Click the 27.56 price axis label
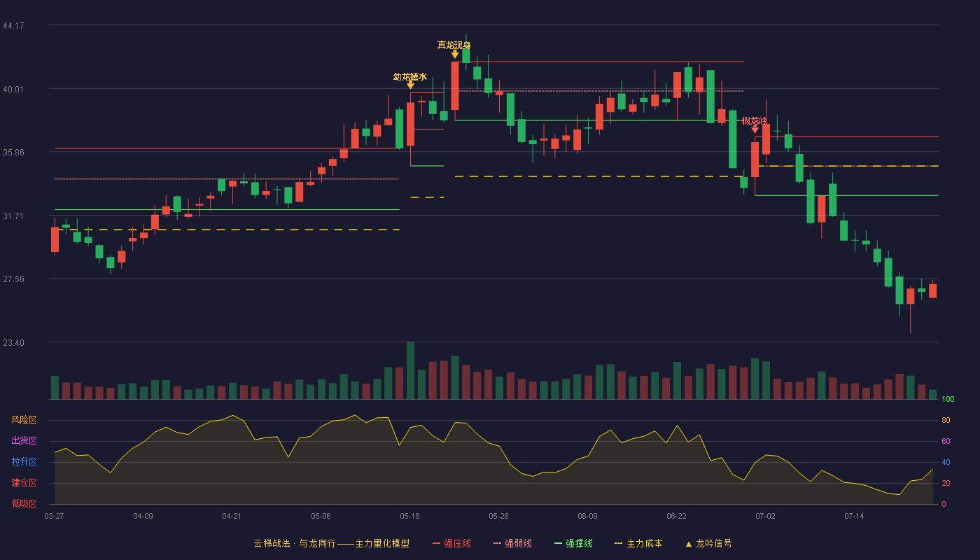980x560 pixels. pos(14,279)
